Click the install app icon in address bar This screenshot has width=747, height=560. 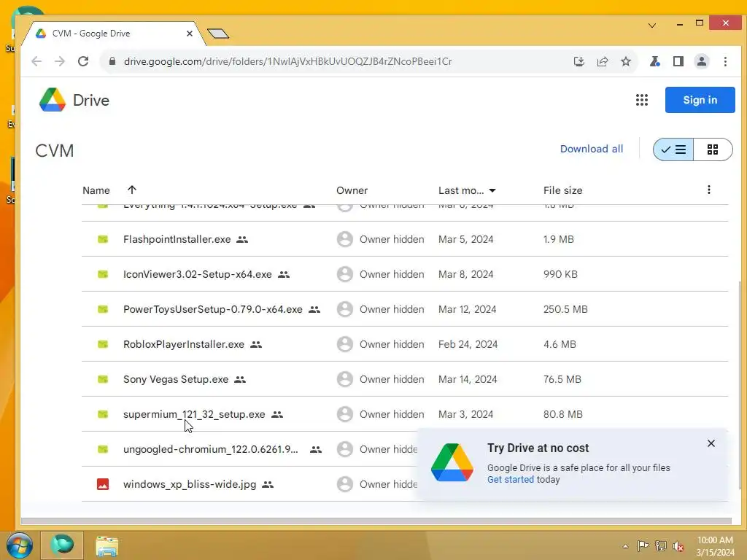tap(578, 61)
